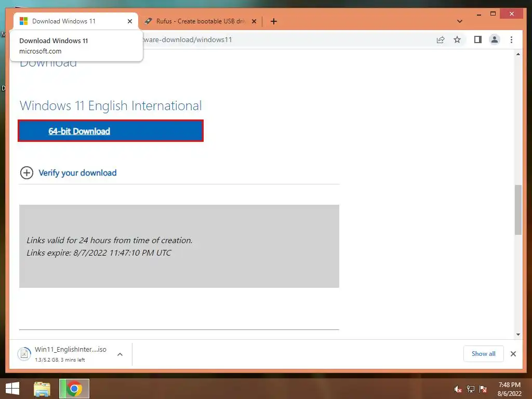The height and width of the screenshot is (399, 532).
Task: Click the scrollbar up arrow
Action: tap(518, 54)
